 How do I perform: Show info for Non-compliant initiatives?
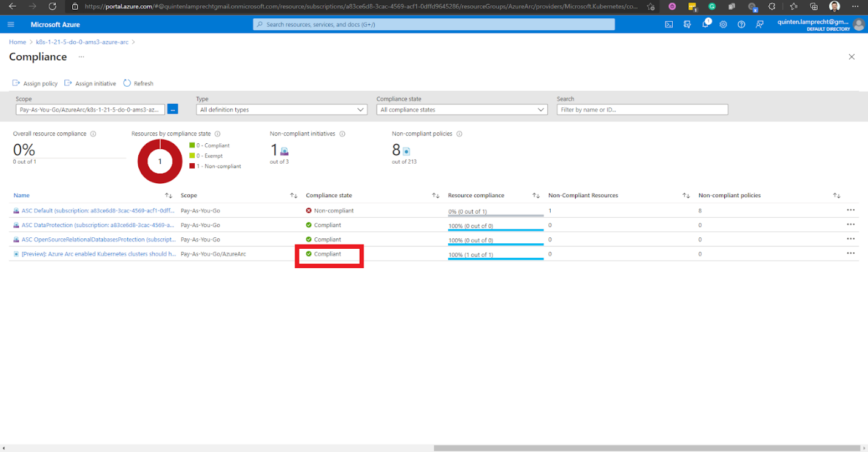coord(342,133)
